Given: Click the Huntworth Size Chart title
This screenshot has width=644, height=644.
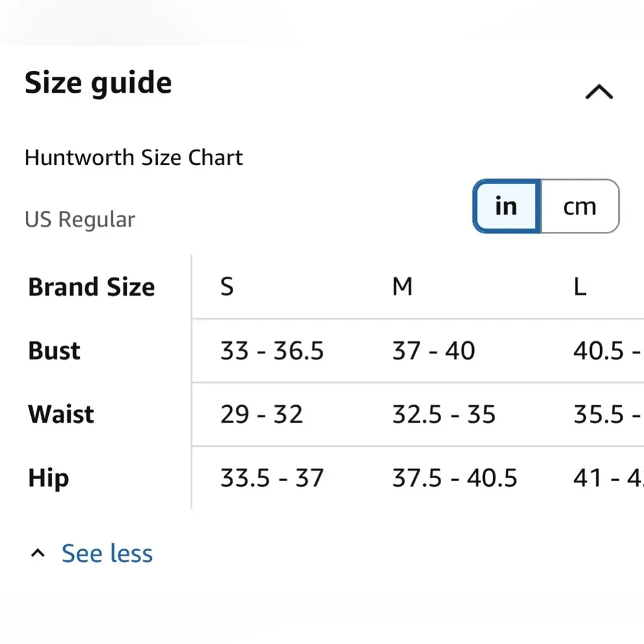Looking at the screenshot, I should tap(134, 158).
